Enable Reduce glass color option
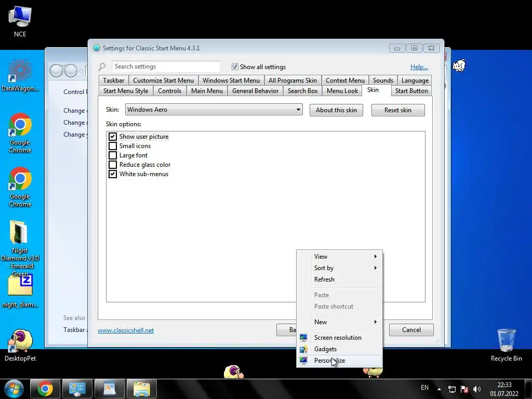Viewport: 532px width, 399px height. tap(113, 165)
